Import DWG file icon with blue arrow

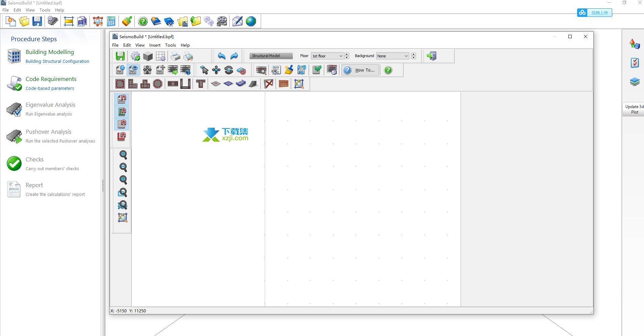120,70
